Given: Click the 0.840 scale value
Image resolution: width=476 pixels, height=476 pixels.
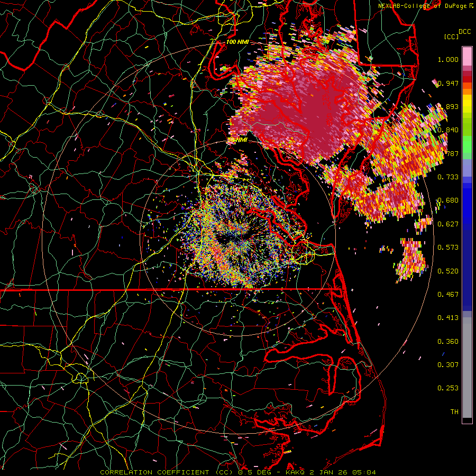Looking at the screenshot, I should [x=448, y=130].
